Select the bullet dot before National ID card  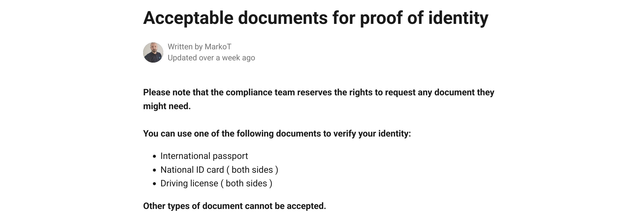pos(154,170)
